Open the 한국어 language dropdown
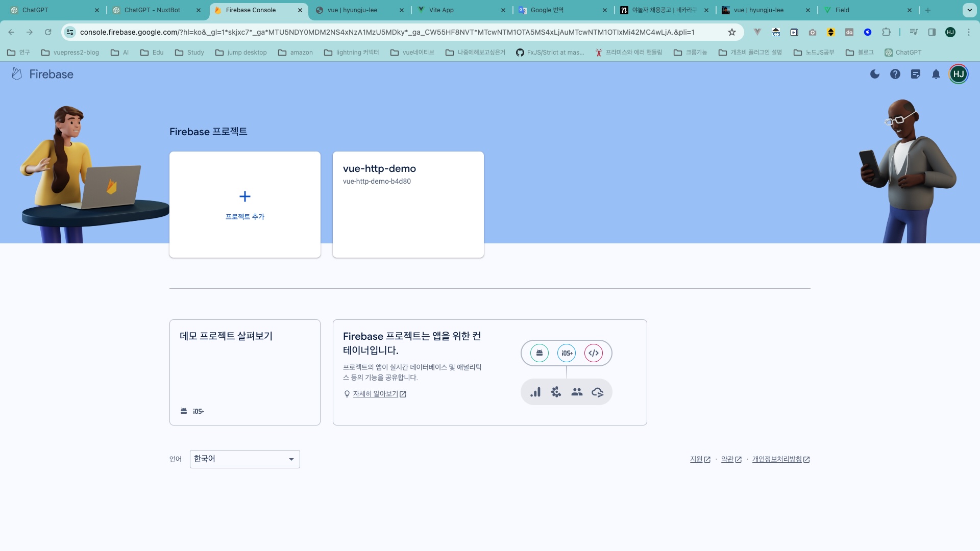The image size is (980, 551). tap(245, 459)
